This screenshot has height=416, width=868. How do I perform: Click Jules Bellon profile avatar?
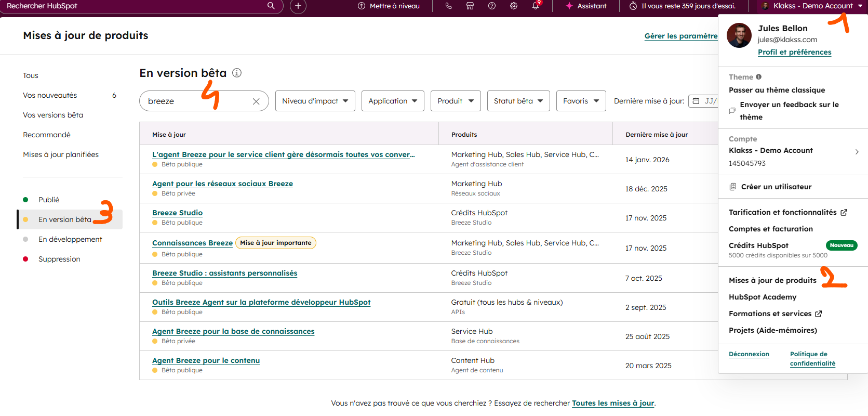tap(739, 35)
